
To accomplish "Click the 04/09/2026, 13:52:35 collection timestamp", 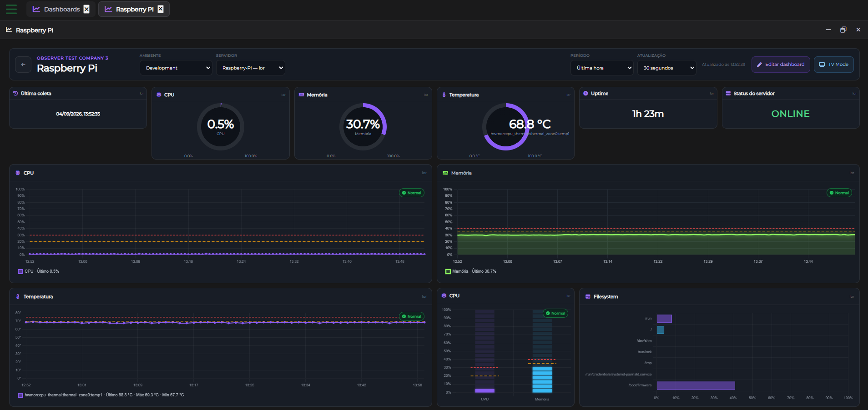I will click(78, 114).
